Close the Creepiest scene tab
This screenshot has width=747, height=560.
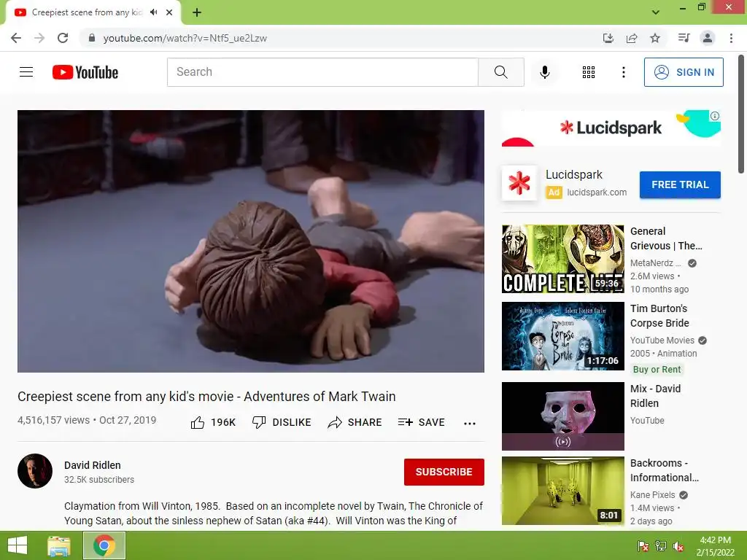169,12
